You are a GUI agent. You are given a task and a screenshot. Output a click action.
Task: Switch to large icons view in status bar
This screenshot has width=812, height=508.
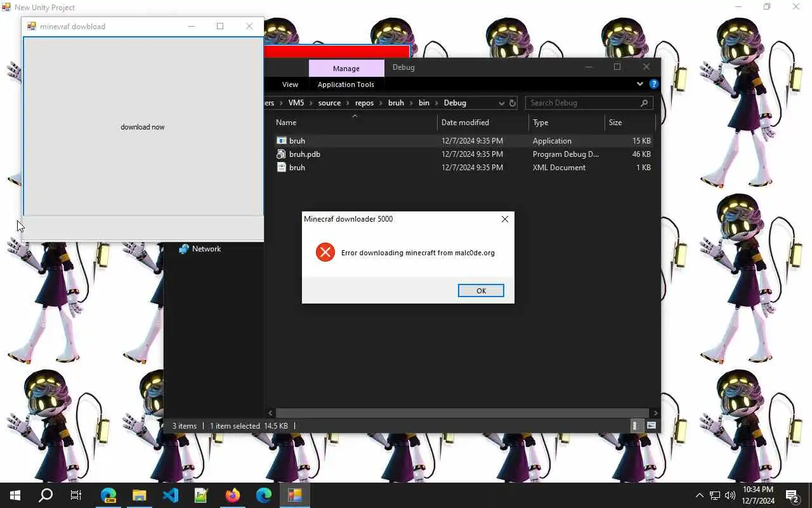tap(652, 426)
